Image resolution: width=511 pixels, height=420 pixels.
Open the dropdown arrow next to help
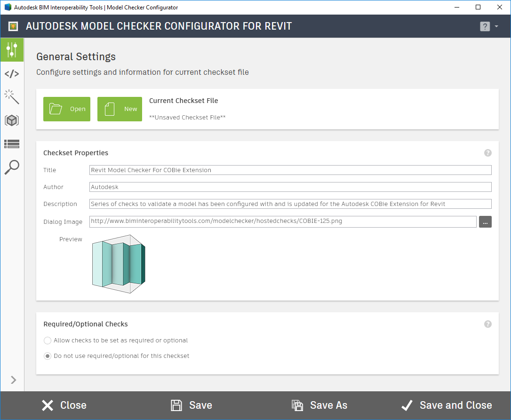pos(496,26)
